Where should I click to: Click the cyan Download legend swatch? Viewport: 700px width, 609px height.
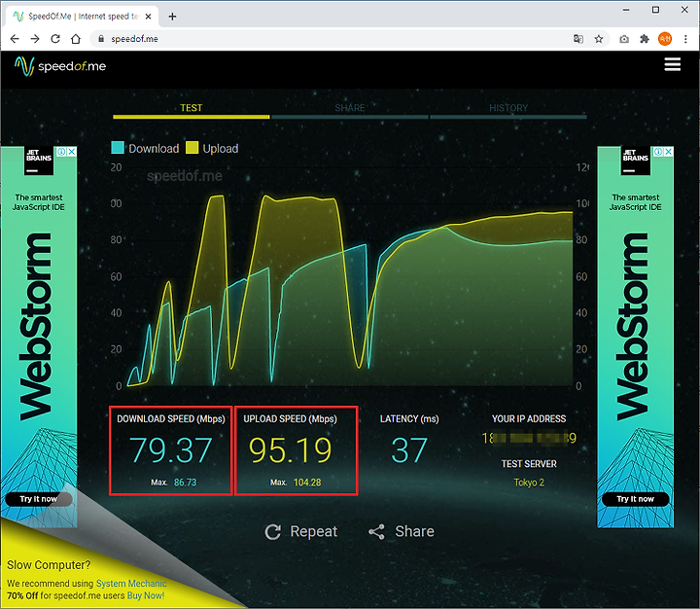tap(118, 148)
